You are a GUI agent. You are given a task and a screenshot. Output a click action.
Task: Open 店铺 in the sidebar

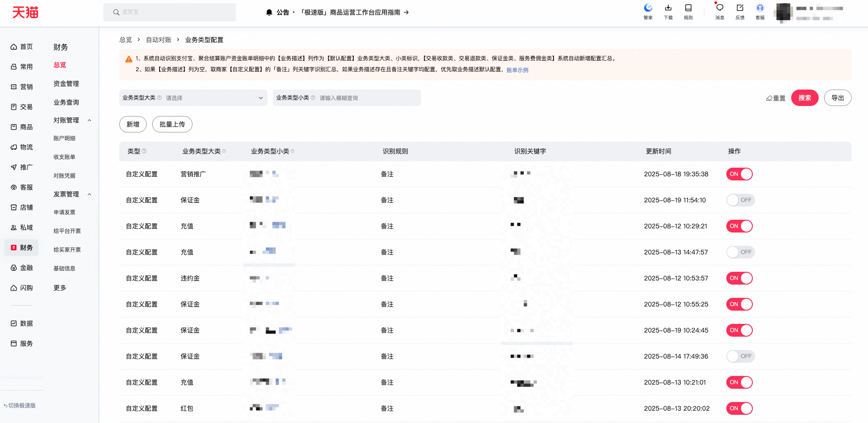click(22, 207)
